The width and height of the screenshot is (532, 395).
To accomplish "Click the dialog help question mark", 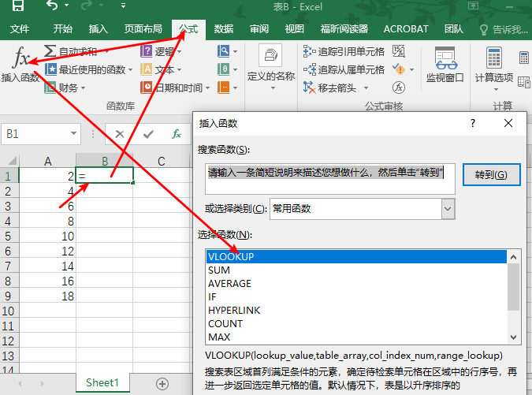I will coord(473,123).
